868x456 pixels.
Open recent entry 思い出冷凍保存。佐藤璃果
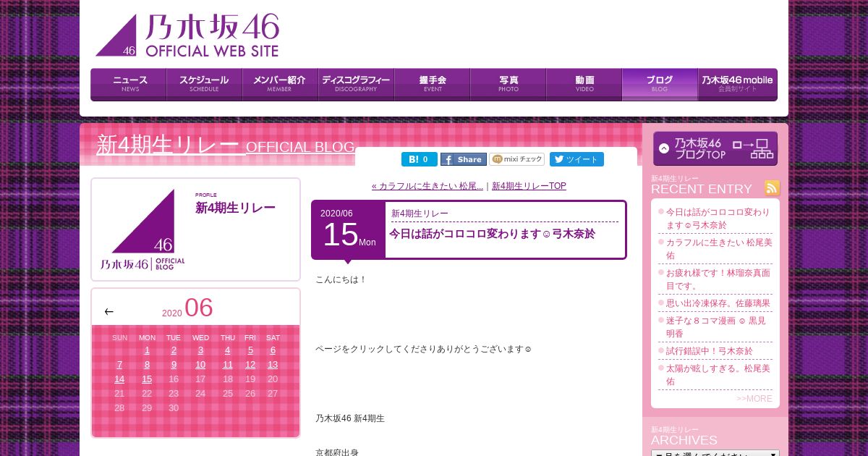tap(718, 303)
